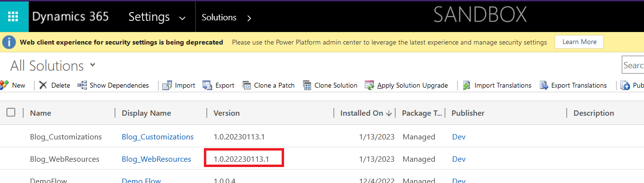Click the New solution icon
Viewport: 644px width, 183px height.
4,85
